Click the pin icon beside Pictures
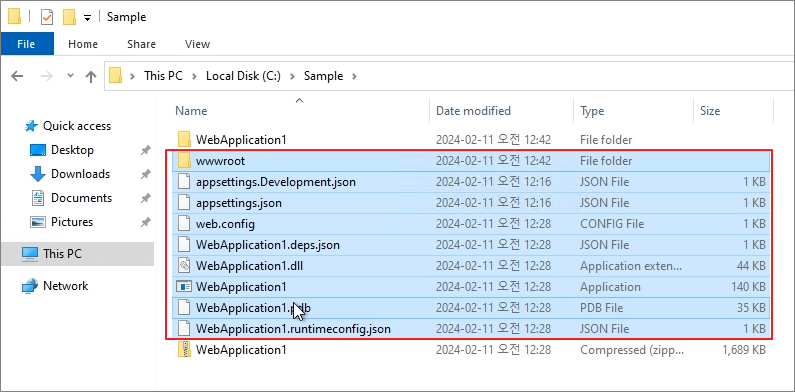 tap(146, 222)
